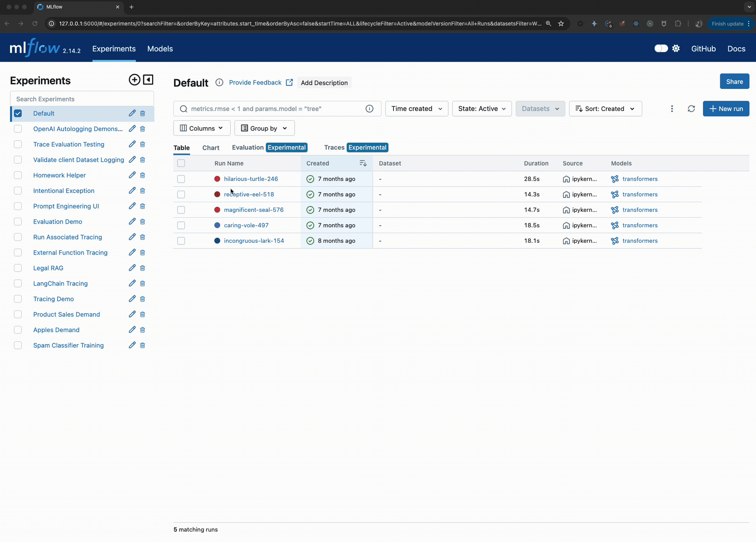
Task: Click the refresh runs icon
Action: pos(691,108)
